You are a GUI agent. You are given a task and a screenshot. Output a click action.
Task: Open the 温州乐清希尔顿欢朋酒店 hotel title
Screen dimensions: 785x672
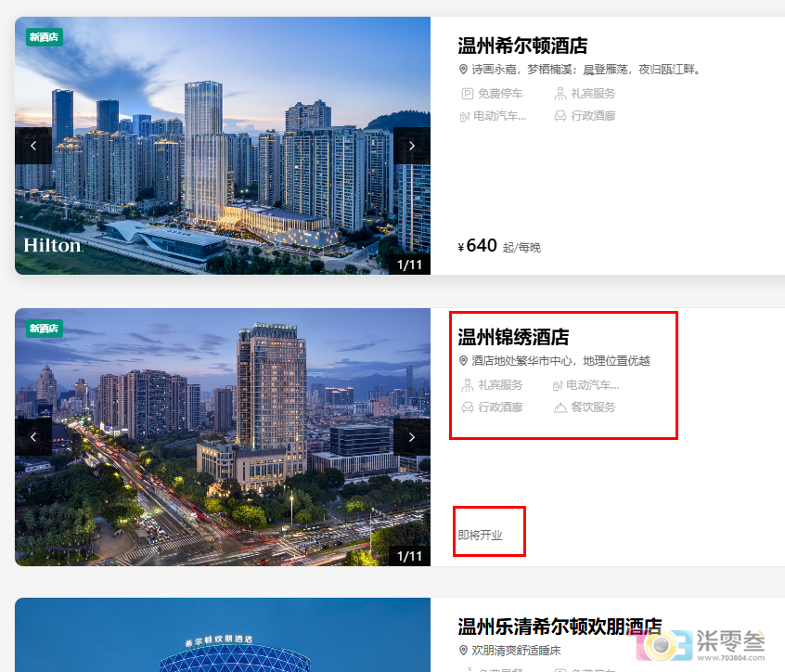point(560,627)
